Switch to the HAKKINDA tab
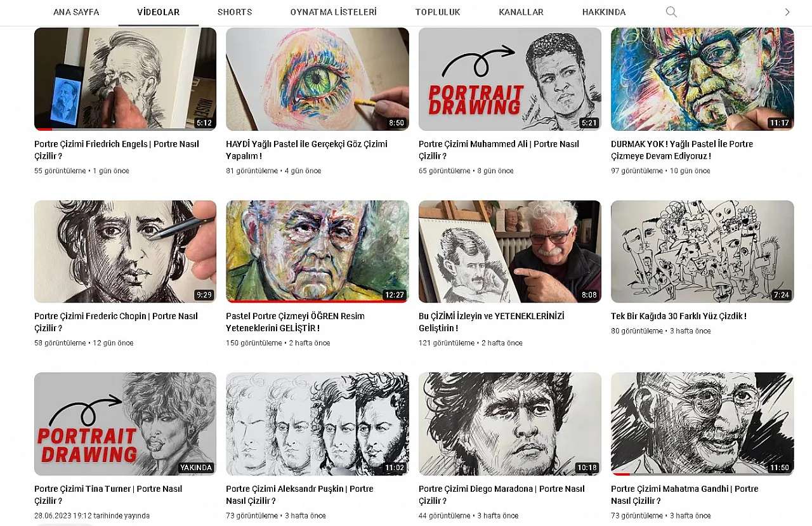Screen dimensions: 812x526 point(604,12)
